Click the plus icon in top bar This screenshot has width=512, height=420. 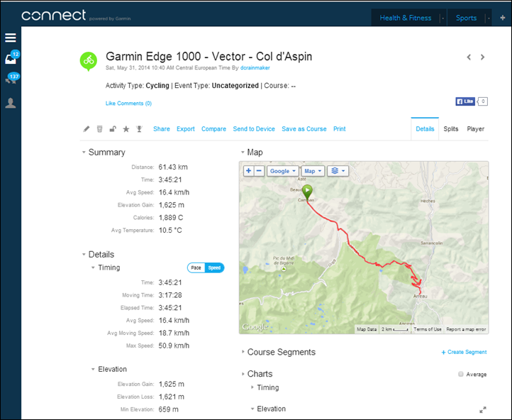(x=503, y=18)
